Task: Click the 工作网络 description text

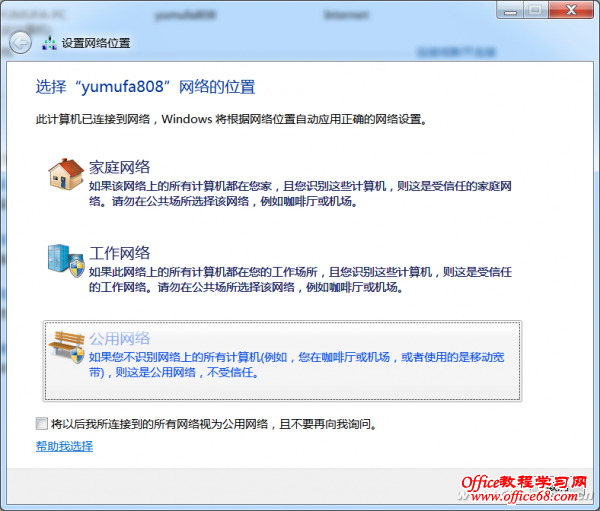Action: point(300,279)
